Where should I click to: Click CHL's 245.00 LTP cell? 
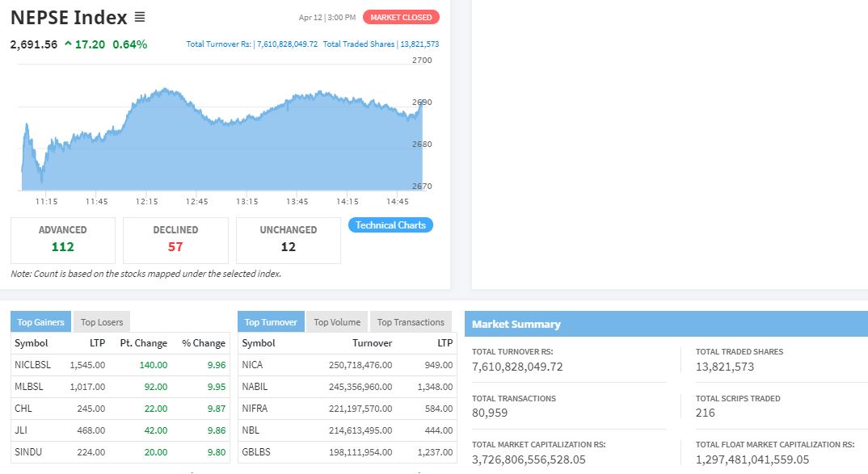pyautogui.click(x=91, y=408)
